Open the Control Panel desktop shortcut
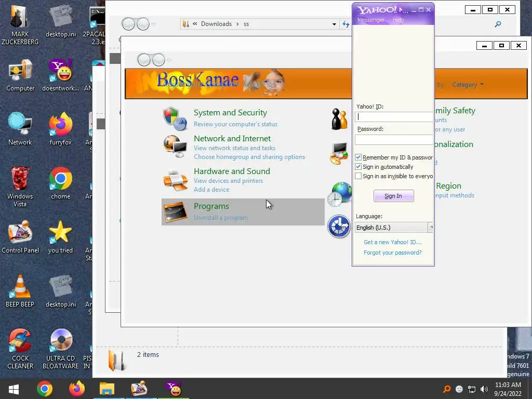Image resolution: width=532 pixels, height=399 pixels. [20, 237]
